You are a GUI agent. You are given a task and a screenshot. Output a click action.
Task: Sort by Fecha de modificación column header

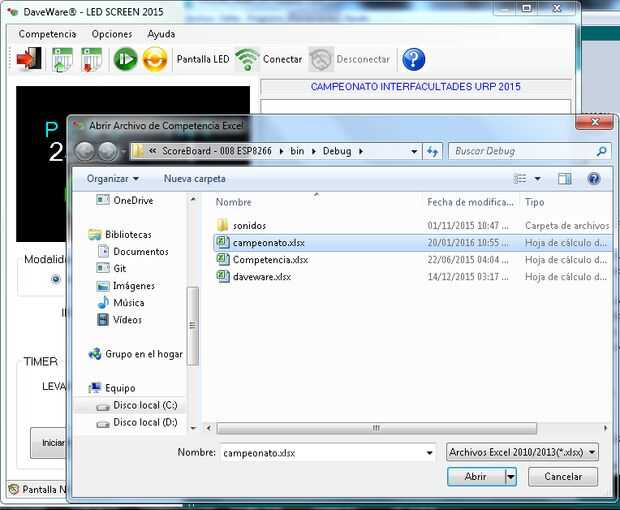(x=470, y=202)
